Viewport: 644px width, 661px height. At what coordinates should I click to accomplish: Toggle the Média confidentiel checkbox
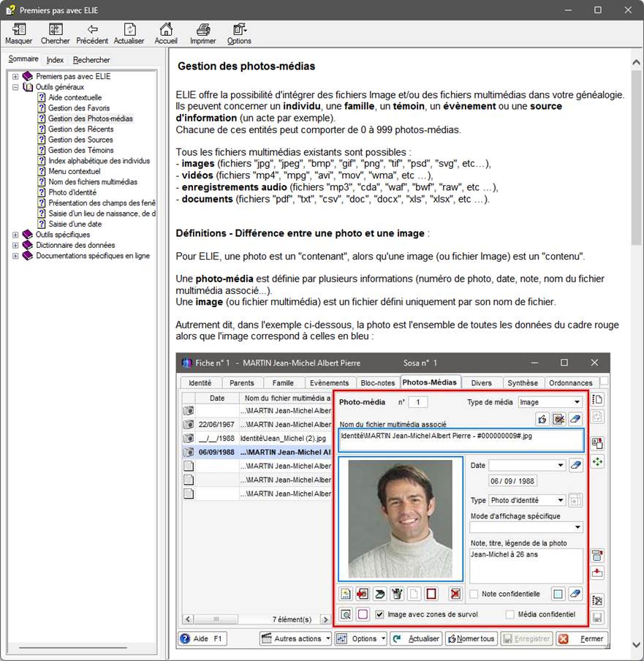tap(510, 614)
